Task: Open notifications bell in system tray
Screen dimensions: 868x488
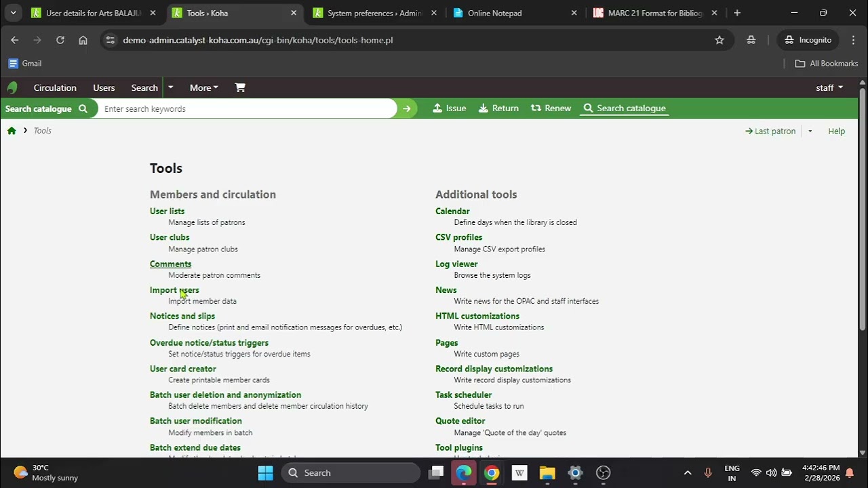Action: [849, 472]
